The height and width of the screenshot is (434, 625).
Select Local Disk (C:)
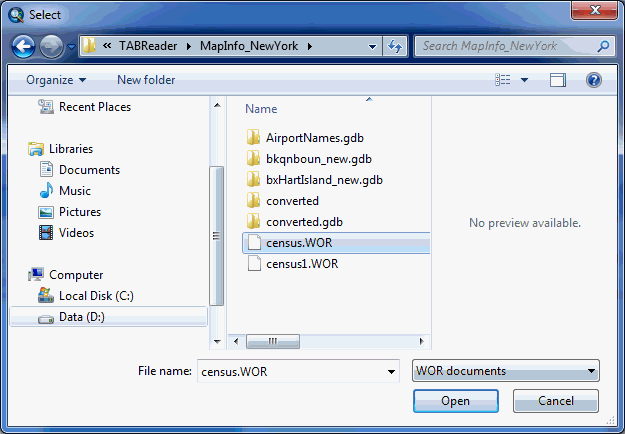tap(96, 296)
